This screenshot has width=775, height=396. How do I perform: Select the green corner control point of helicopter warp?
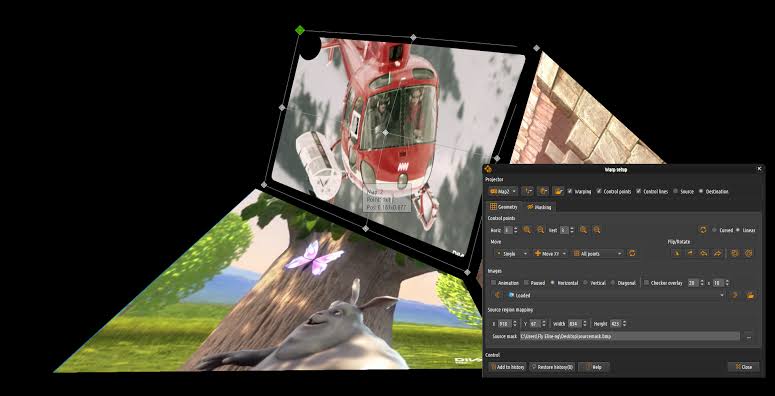(x=300, y=30)
